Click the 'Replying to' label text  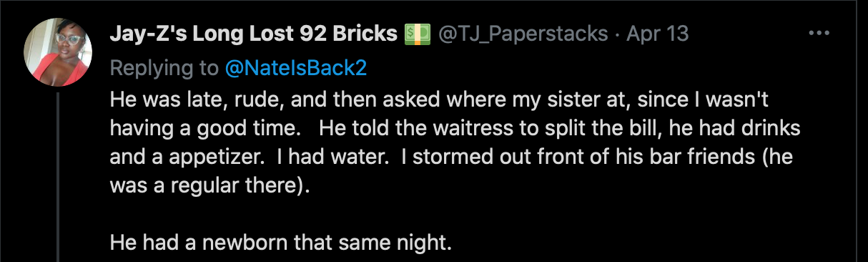tap(164, 68)
